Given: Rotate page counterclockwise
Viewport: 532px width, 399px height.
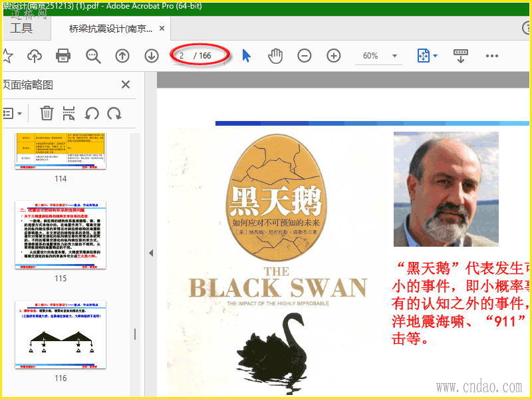Looking at the screenshot, I should point(92,113).
